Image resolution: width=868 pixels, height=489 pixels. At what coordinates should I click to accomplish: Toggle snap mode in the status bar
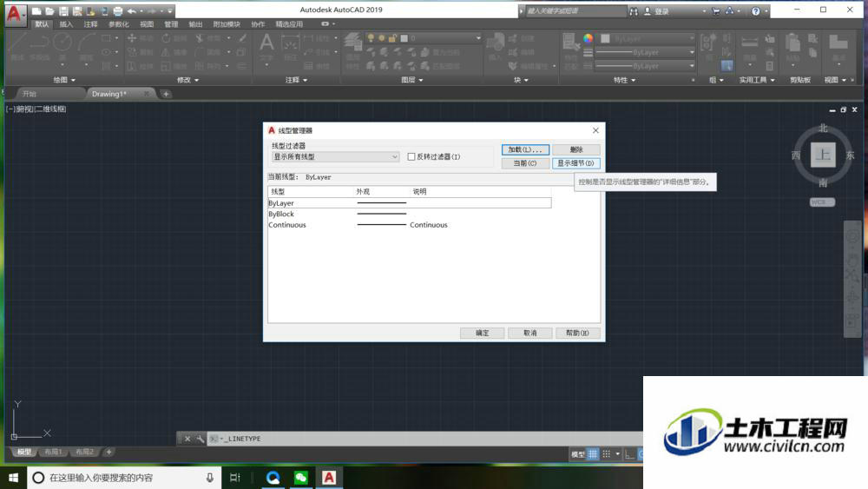coord(607,454)
